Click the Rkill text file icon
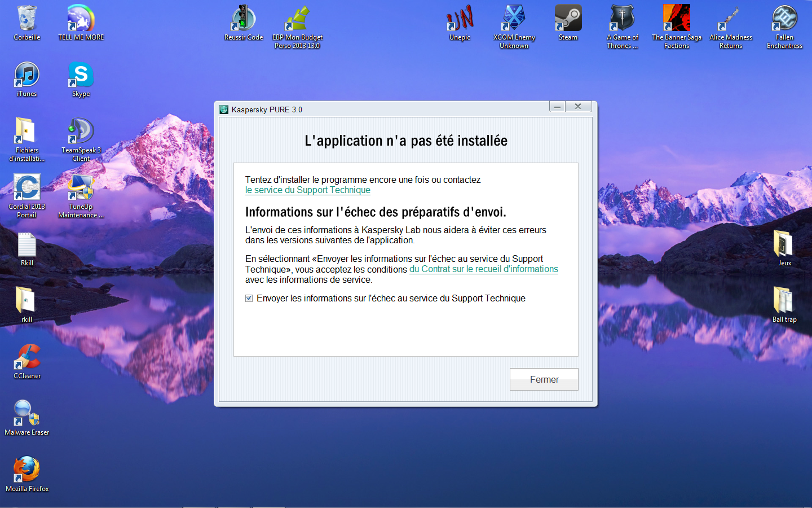Viewport: 812px width, 508px height. (27, 248)
